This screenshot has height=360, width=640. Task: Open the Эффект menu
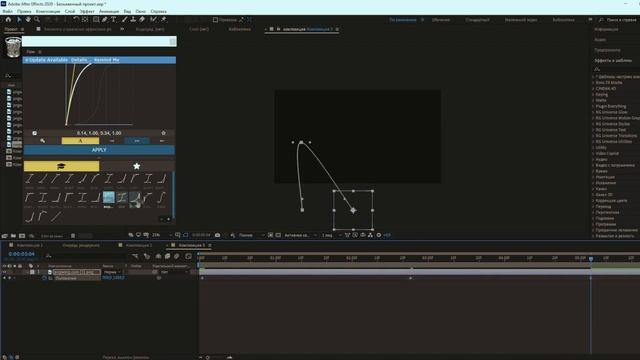pos(87,11)
